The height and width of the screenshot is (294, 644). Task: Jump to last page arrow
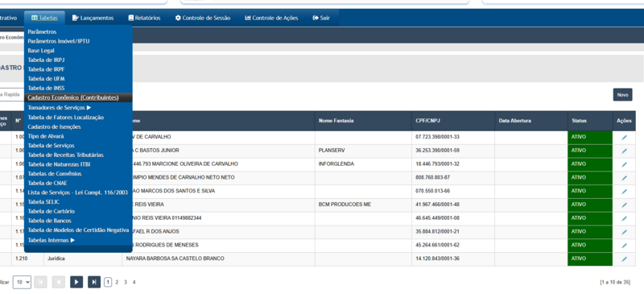click(x=94, y=282)
